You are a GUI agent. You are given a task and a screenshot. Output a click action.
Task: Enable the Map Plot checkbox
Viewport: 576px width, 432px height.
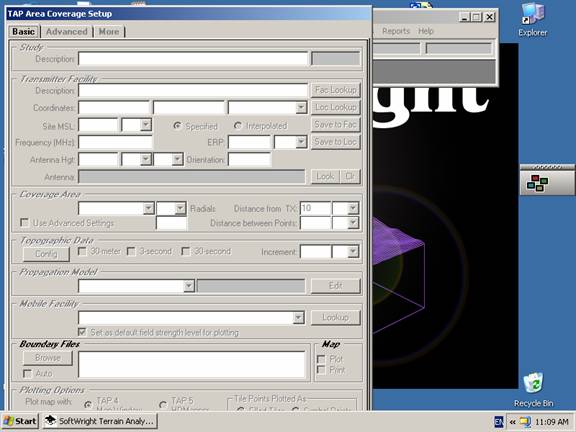[321, 359]
